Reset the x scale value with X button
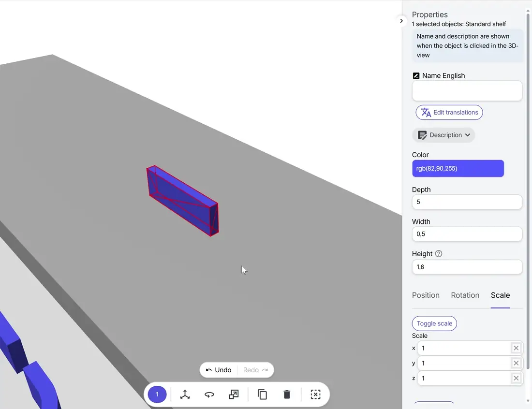Viewport: 532px width, 409px height. coord(516,348)
